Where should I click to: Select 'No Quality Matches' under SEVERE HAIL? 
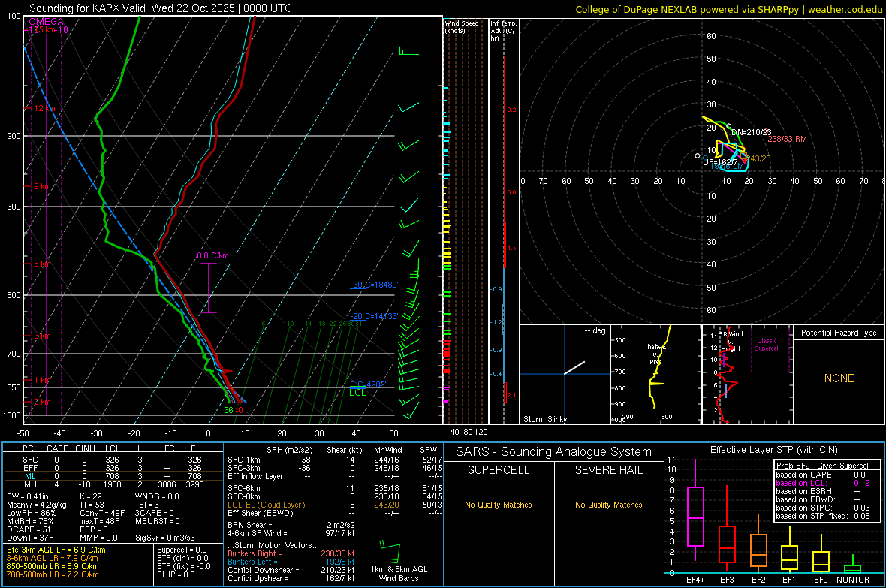pyautogui.click(x=608, y=505)
